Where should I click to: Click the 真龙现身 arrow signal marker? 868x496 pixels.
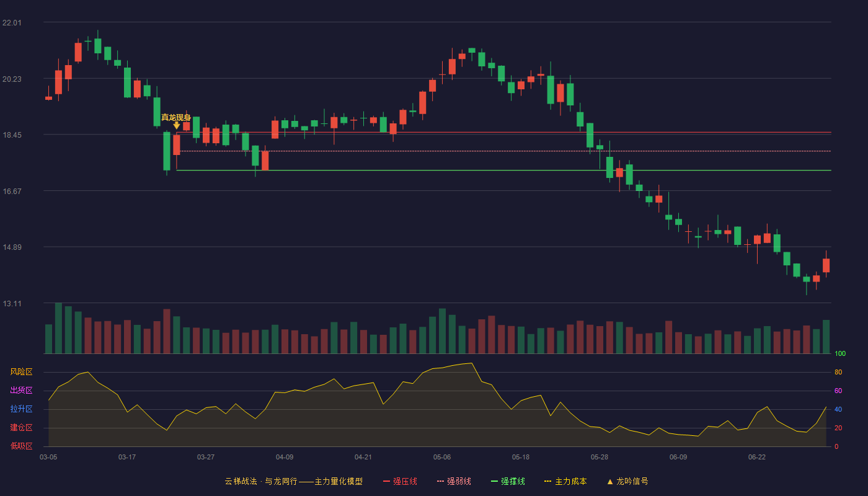pyautogui.click(x=177, y=125)
